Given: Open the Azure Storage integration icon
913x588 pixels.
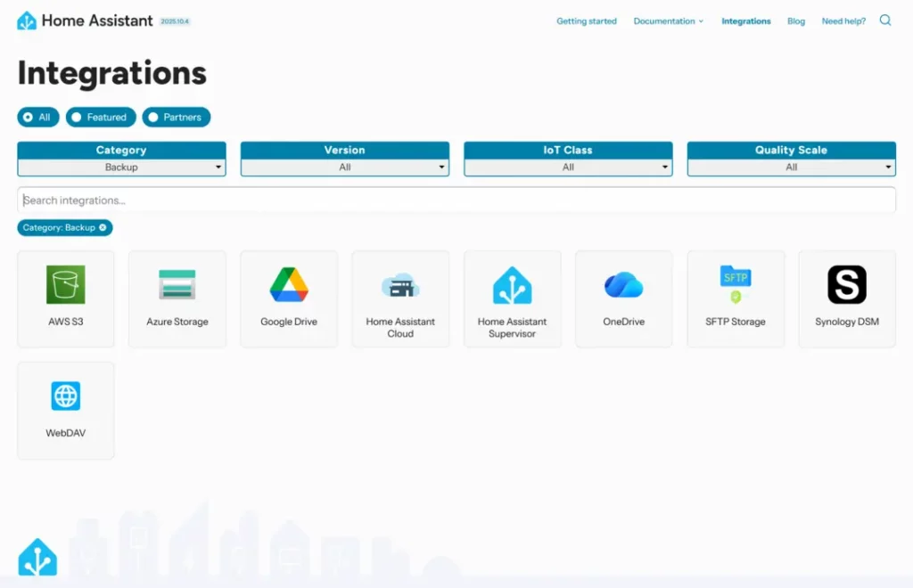Looking at the screenshot, I should pos(177,285).
